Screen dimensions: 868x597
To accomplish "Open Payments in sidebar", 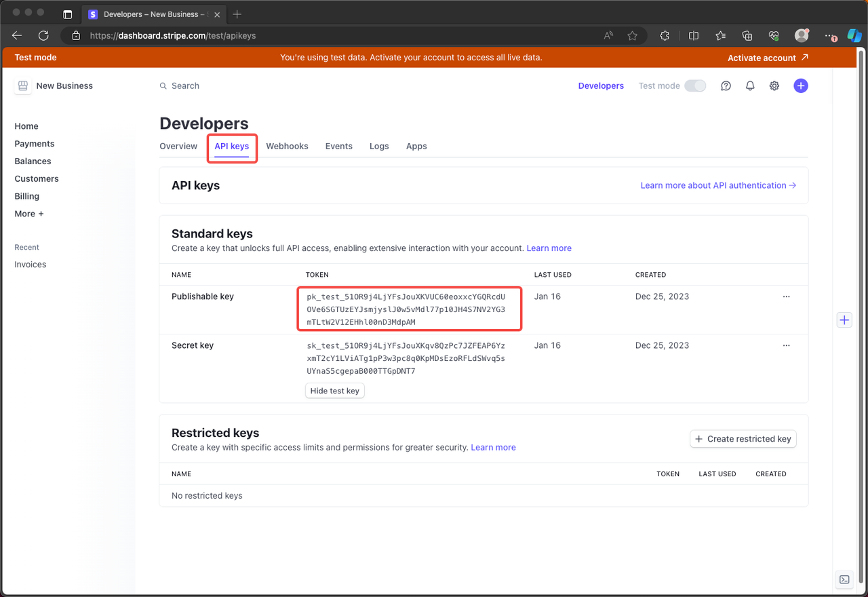I will click(x=35, y=144).
